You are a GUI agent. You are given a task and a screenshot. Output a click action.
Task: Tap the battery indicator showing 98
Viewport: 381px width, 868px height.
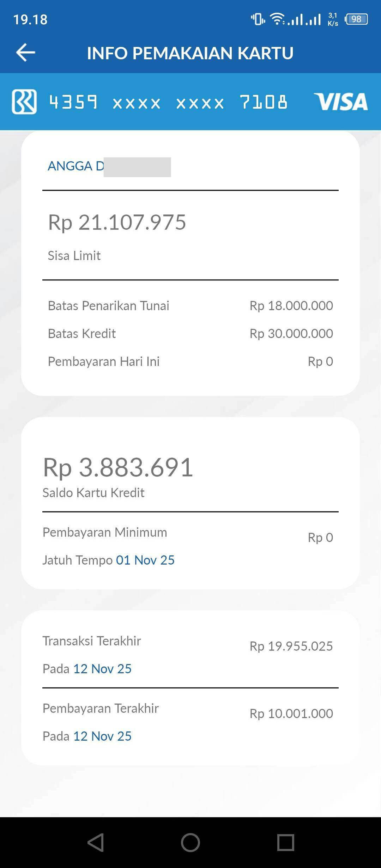(x=356, y=19)
